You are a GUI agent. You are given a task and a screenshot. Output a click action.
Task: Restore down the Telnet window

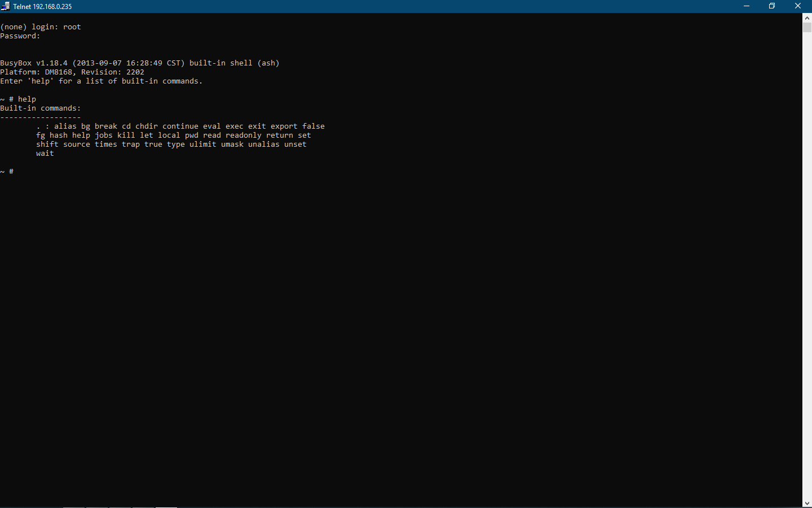point(772,6)
